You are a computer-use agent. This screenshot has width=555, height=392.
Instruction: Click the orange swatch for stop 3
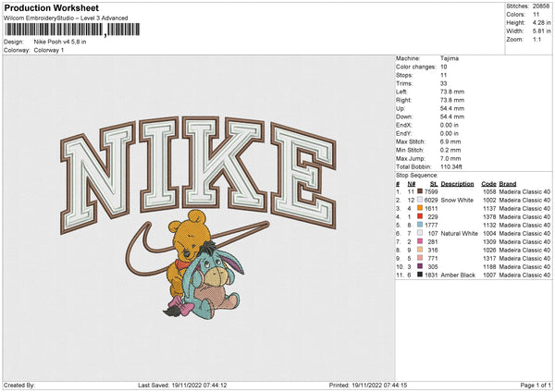420,208
